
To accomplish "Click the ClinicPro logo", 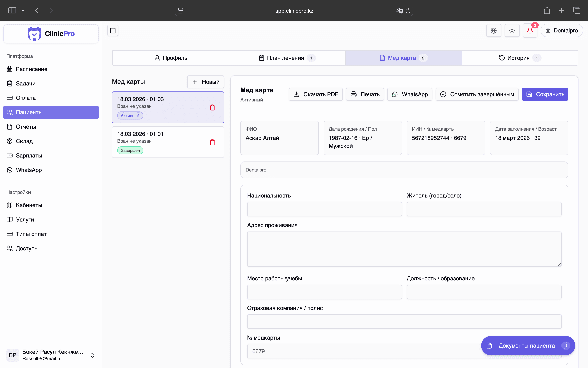I will 51,34.
